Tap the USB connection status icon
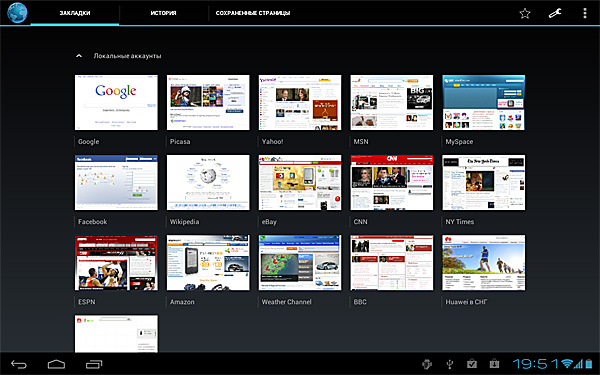 click(450, 364)
